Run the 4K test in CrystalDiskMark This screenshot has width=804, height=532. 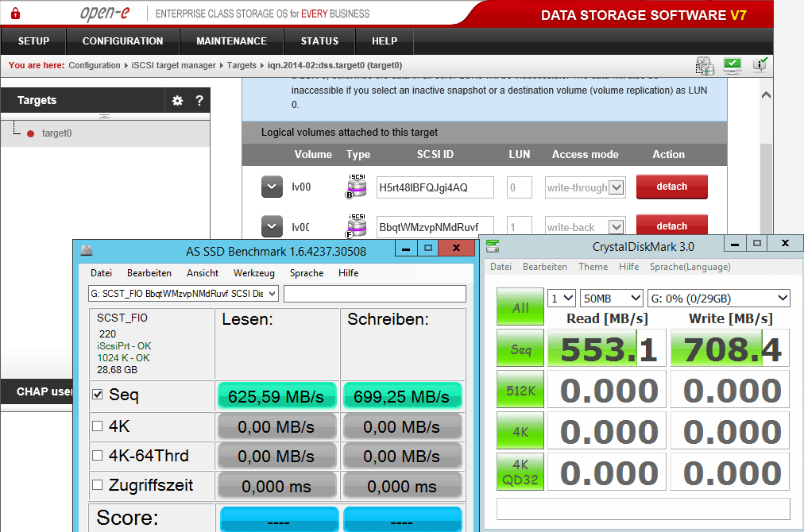click(x=520, y=431)
